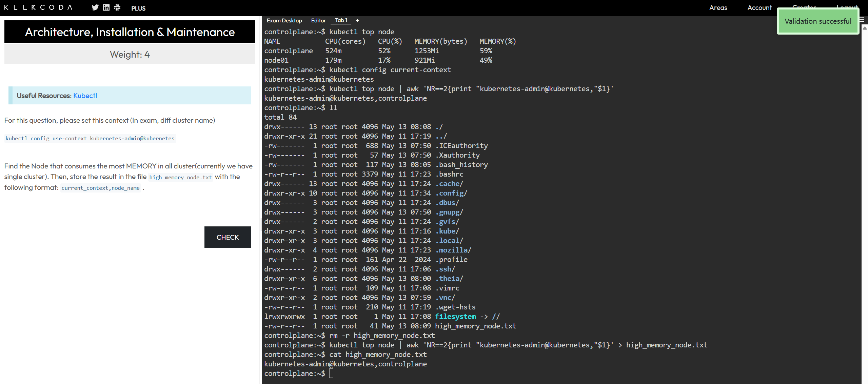
Task: Switch to the Editor tab
Action: pyautogui.click(x=318, y=20)
